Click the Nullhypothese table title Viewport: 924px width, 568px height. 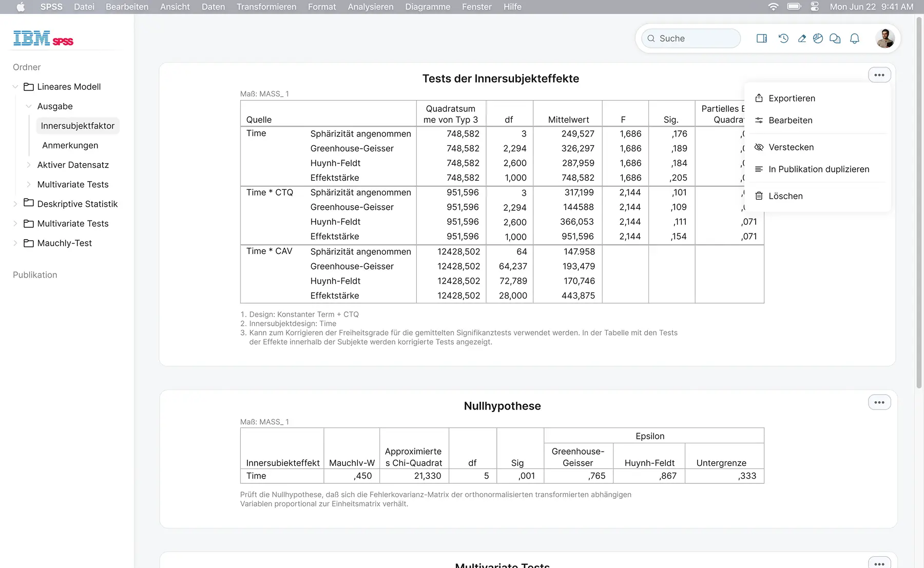502,406
